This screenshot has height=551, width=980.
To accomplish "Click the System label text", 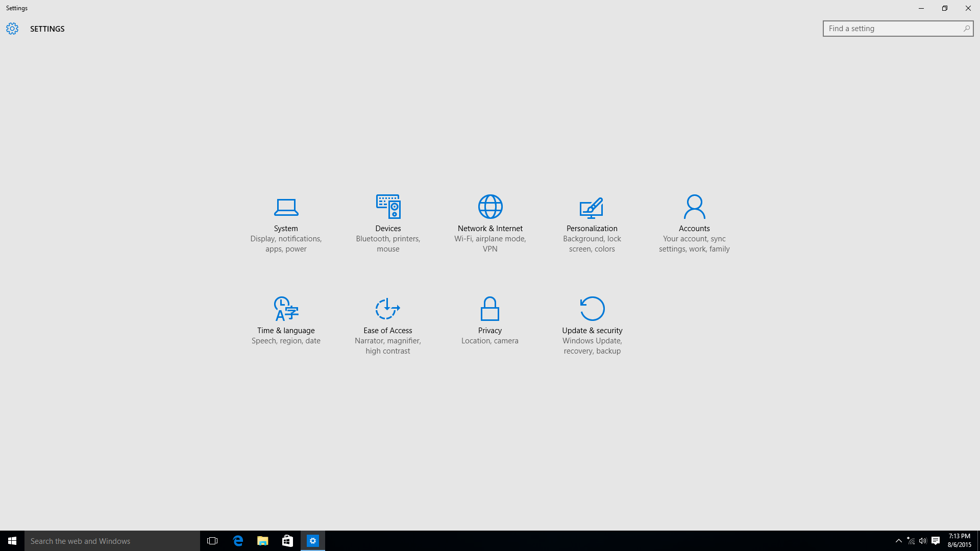I will (x=286, y=229).
